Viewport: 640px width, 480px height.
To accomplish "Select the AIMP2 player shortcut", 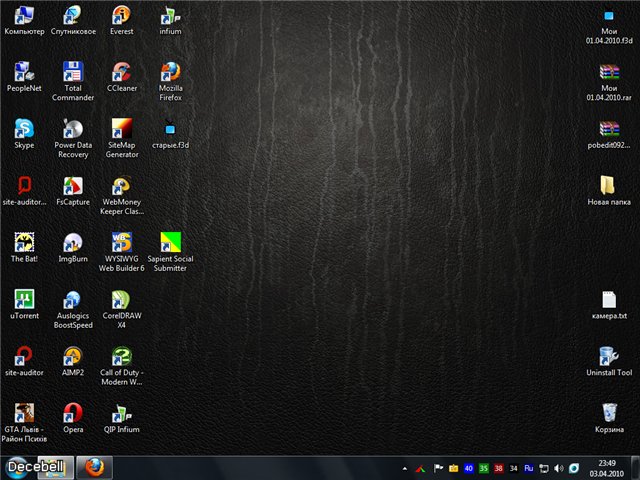I will click(73, 362).
